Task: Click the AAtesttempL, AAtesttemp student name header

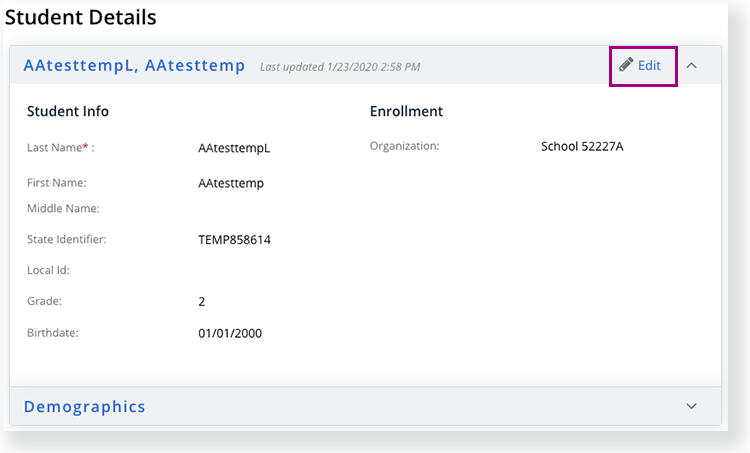Action: coord(134,66)
